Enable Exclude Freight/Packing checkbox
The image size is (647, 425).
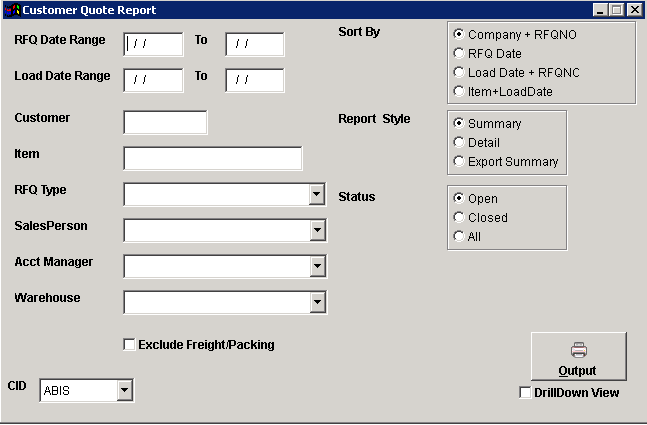tap(129, 345)
